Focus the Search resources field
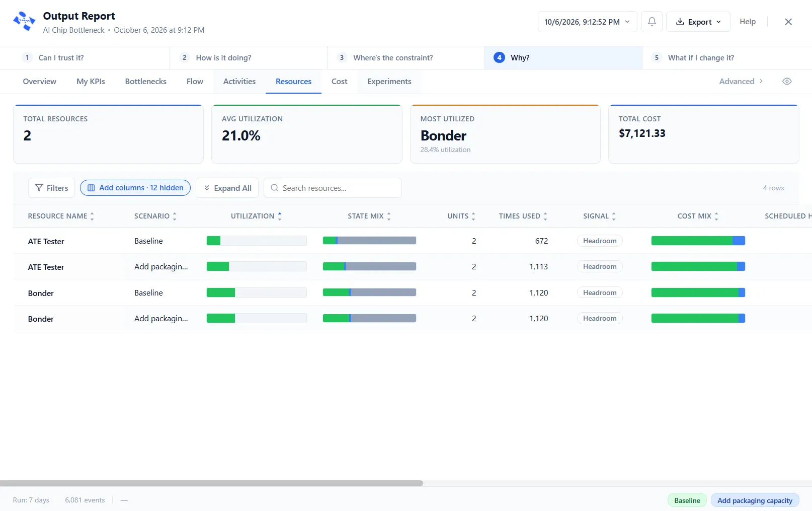This screenshot has width=812, height=511. 333,188
